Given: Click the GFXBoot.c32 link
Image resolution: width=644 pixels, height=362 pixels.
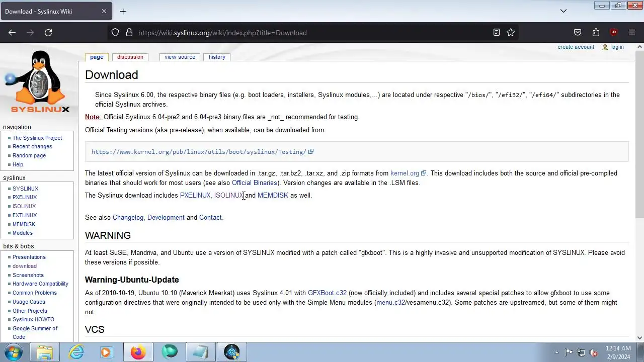Looking at the screenshot, I should tap(327, 293).
